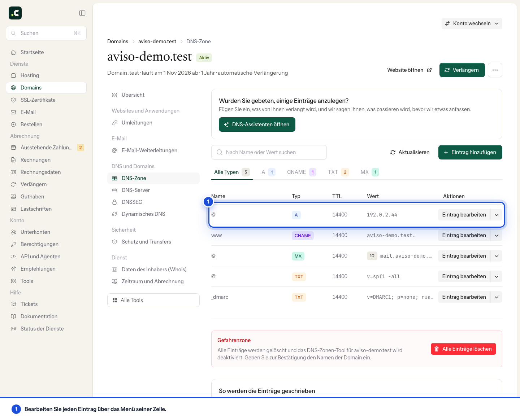Go to the Domains breadcrumb link
This screenshot has height=420, width=520.
[x=118, y=41]
